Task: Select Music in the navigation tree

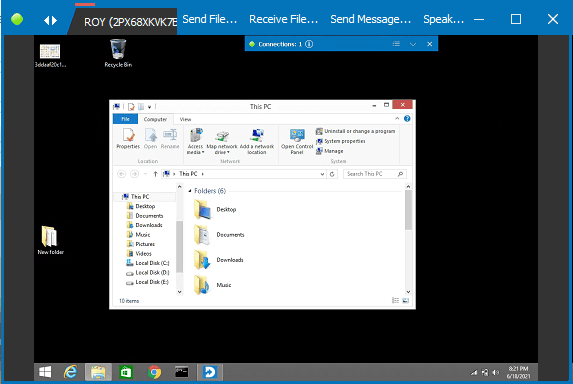Action: tap(138, 235)
